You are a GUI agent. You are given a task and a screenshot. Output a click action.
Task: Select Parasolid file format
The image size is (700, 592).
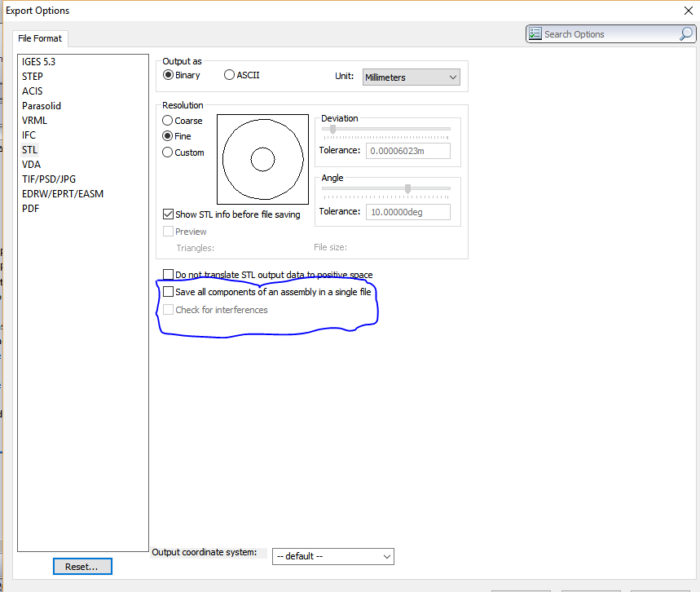click(42, 106)
